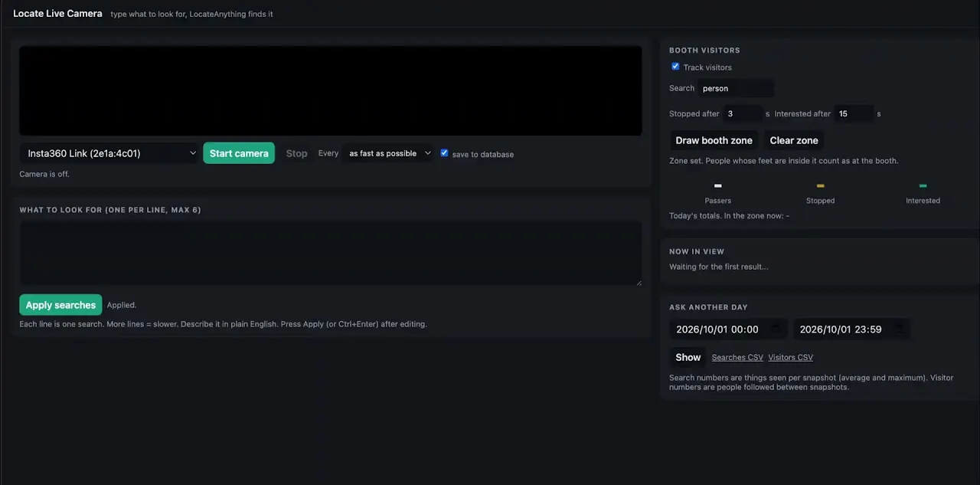Expand the 'as fast as possible' interval dropdown
Image resolution: width=980 pixels, height=485 pixels.
[388, 153]
